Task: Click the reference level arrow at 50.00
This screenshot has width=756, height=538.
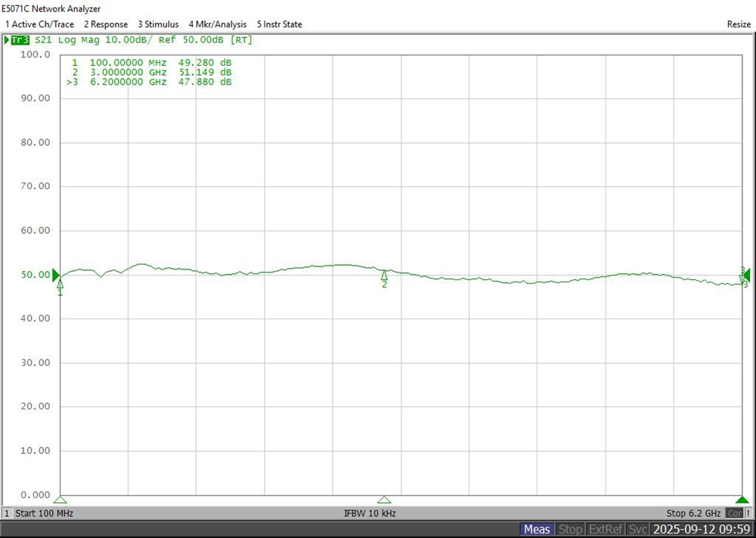Action: [x=56, y=276]
